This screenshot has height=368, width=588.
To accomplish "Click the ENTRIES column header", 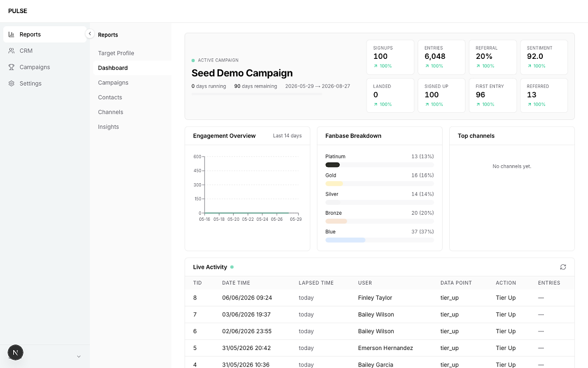I will pos(549,283).
